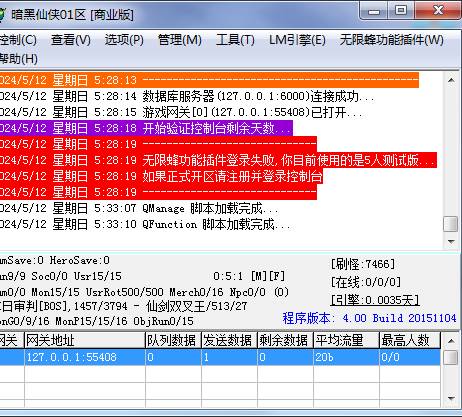The image size is (462, 417).
Task: Click the UsrRot500/500 status text
Action: (x=125, y=292)
